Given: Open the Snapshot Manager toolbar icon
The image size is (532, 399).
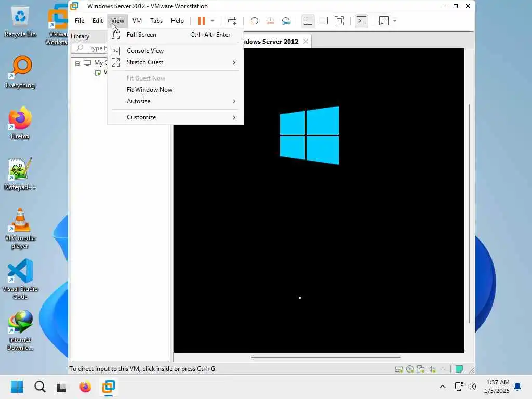Looking at the screenshot, I should (x=286, y=21).
